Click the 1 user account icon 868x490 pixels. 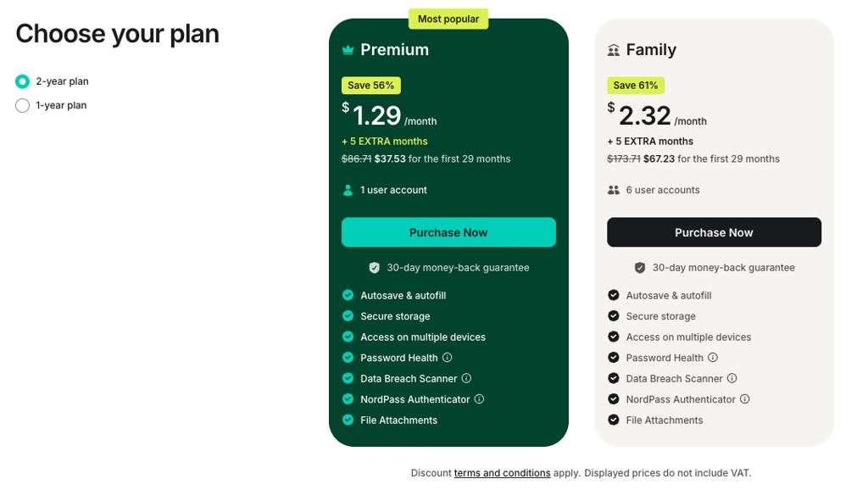348,190
